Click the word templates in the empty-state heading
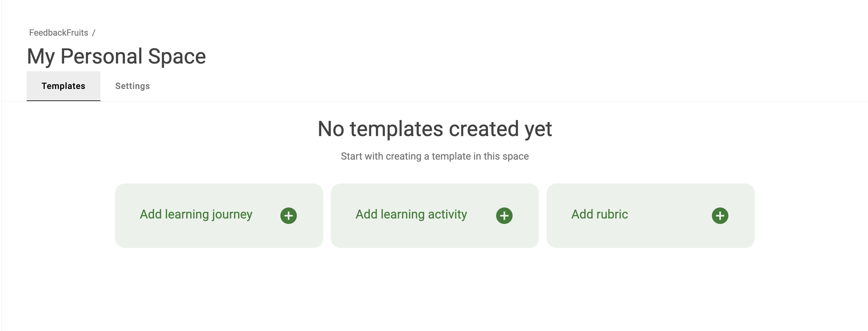Image resolution: width=868 pixels, height=331 pixels. (396, 129)
